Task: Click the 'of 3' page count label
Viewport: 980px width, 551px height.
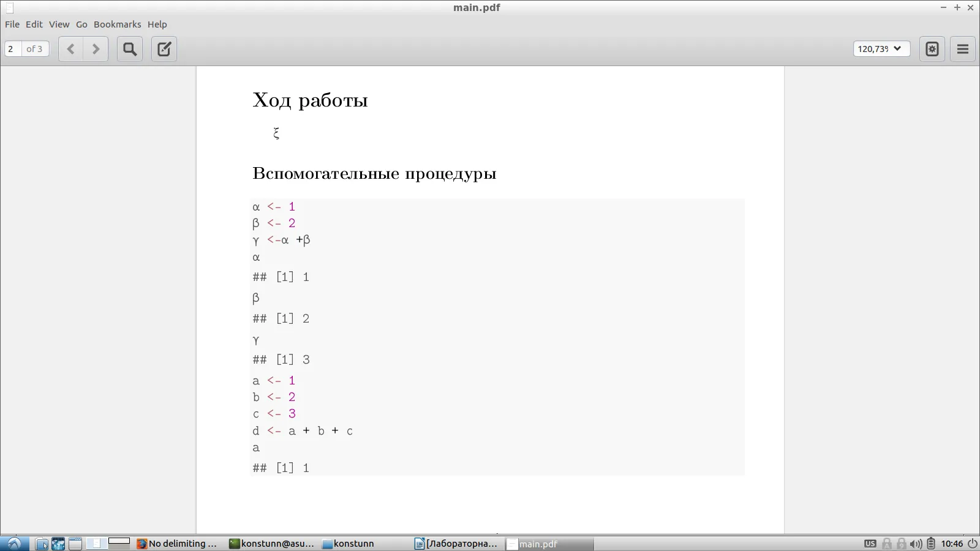Action: (34, 49)
